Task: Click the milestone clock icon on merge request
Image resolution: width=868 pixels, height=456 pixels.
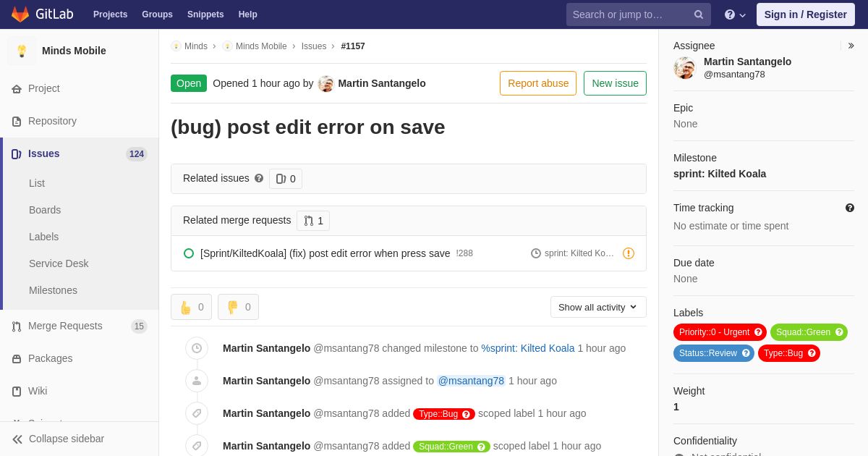Action: pos(536,253)
